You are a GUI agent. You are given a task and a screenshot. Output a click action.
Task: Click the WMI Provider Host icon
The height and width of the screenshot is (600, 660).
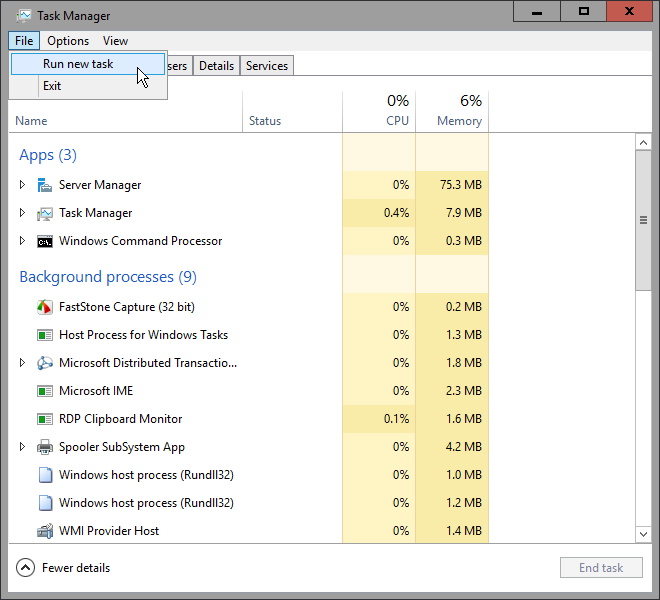point(45,531)
